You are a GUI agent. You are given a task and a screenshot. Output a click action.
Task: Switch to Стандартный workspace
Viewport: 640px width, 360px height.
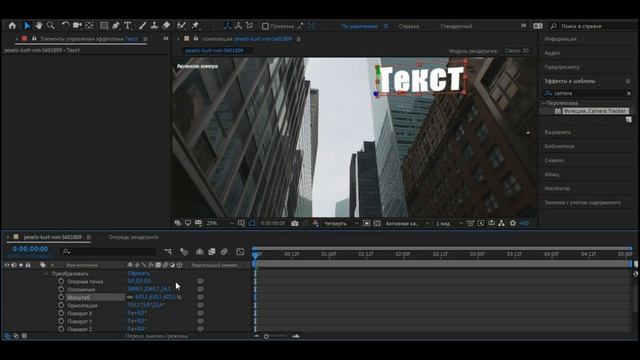(x=456, y=26)
